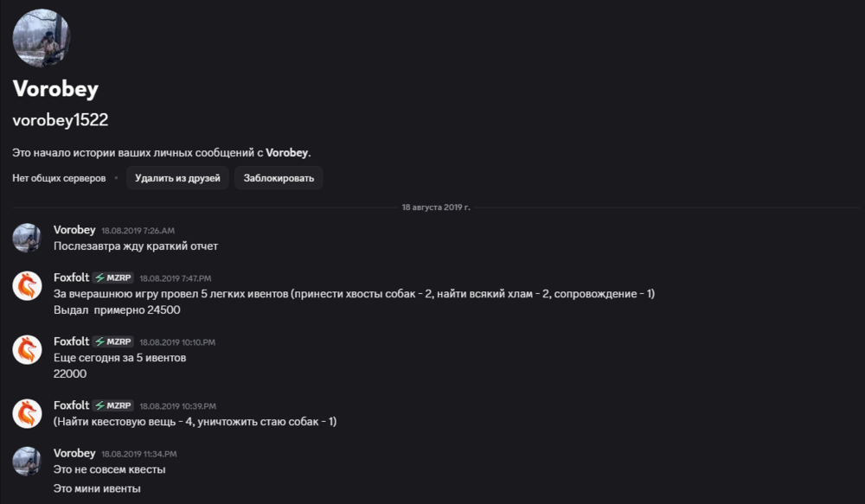Screen dimensions: 865x504
Task: Click the 'Нет общих серверов' label
Action: (x=58, y=176)
